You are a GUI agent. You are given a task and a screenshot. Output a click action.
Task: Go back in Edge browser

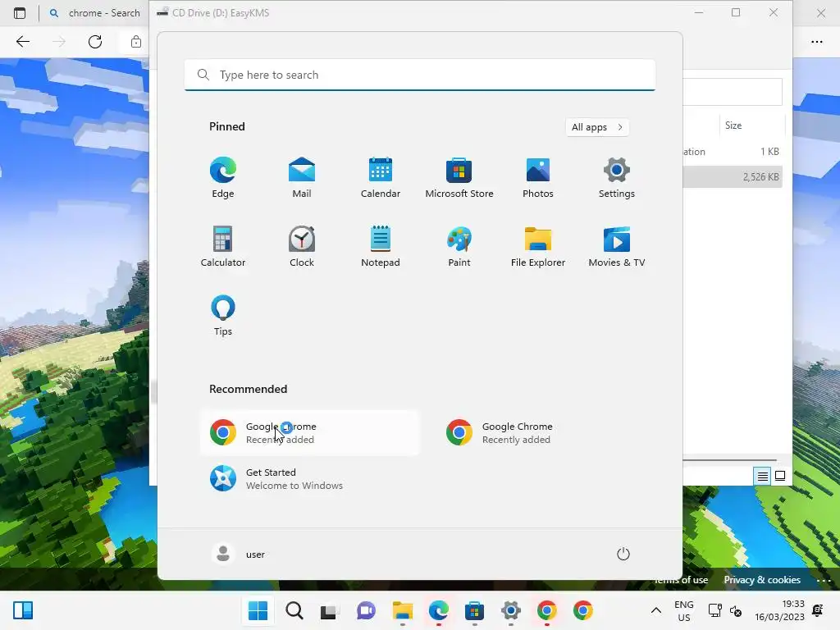coord(23,41)
